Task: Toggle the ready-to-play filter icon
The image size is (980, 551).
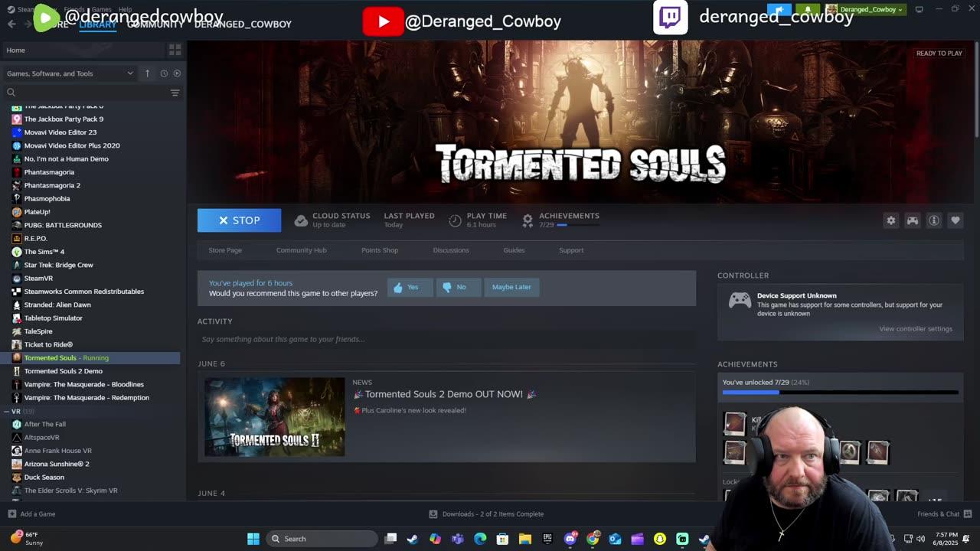Action: (177, 73)
